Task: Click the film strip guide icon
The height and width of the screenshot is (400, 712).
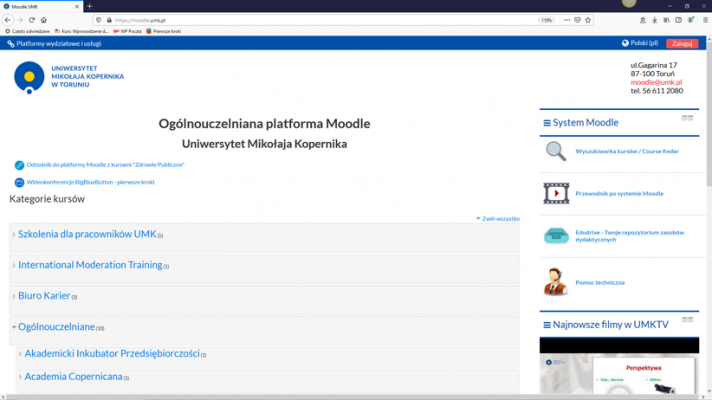Action: (x=556, y=193)
